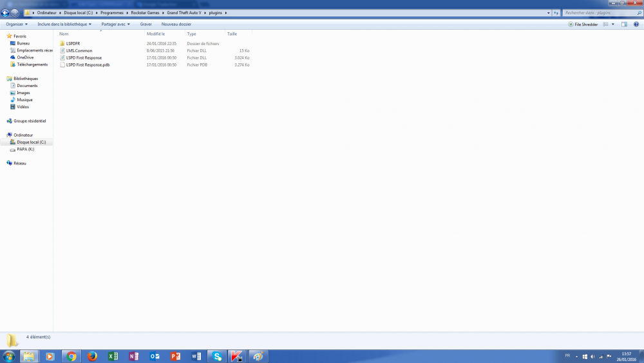Expand the arrow after plugins in breadcrumb
This screenshot has height=363, width=644.
pyautogui.click(x=226, y=13)
